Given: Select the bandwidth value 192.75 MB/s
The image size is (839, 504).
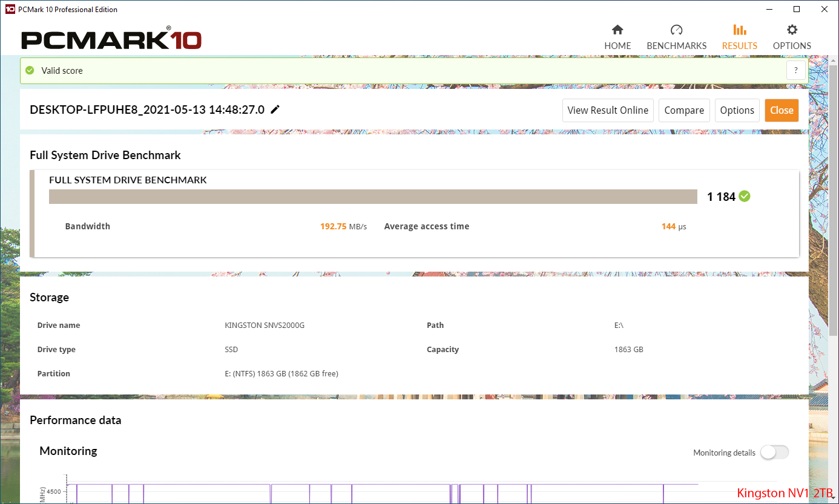Looking at the screenshot, I should point(343,226).
